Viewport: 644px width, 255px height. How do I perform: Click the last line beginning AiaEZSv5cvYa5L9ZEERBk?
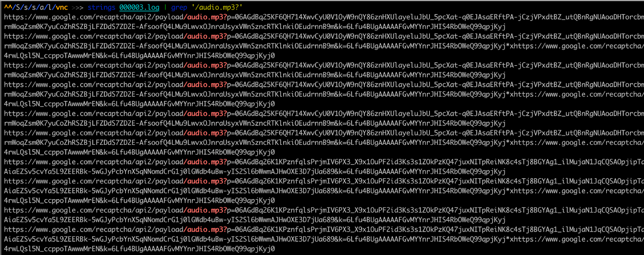(x=324, y=239)
